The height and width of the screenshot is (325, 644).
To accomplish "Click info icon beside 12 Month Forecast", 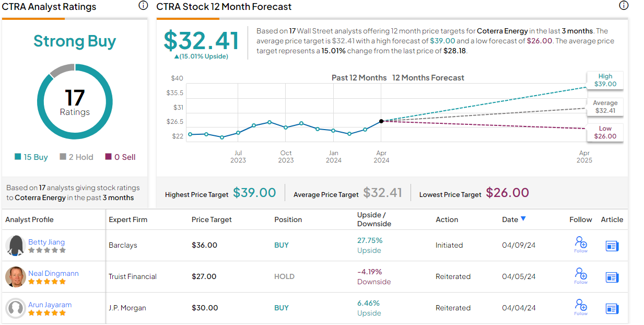I will click(623, 6).
